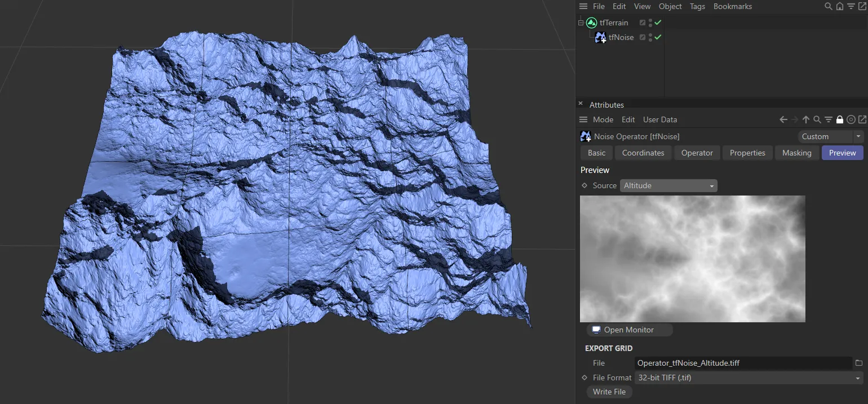Open search in Object Manager header
Viewport: 868px width, 404px height.
[829, 7]
